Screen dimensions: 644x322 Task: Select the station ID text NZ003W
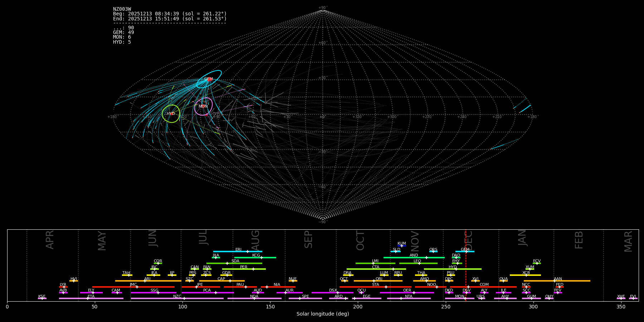click(x=122, y=9)
